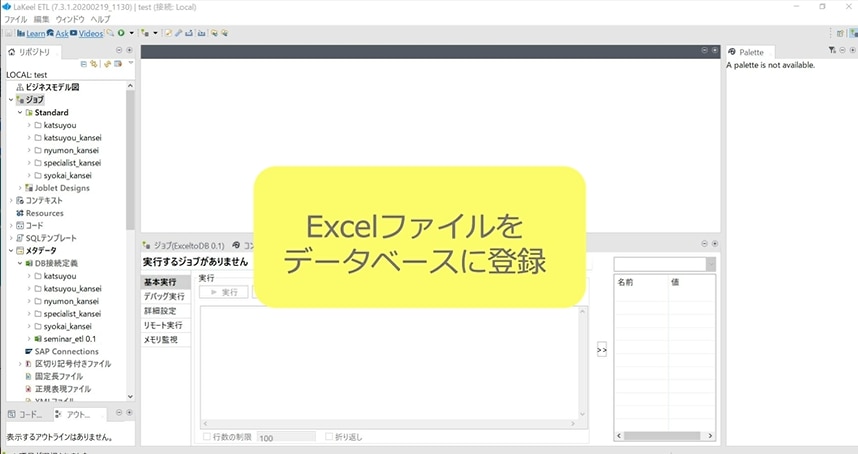Screen dimensions: 858x454
Task: Enable the 行数の制限 checkbox
Action: click(x=207, y=437)
